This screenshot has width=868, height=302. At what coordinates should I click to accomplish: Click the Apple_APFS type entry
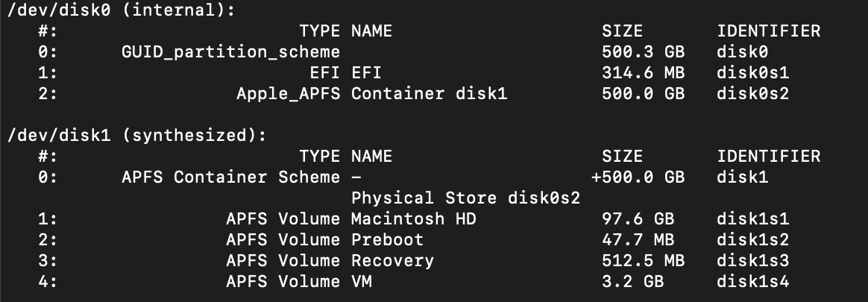pyautogui.click(x=289, y=94)
